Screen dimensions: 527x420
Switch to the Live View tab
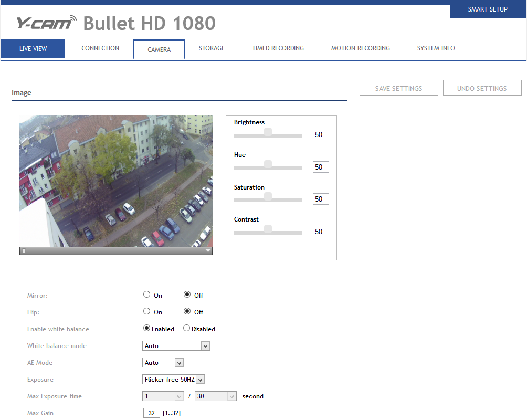(x=33, y=48)
